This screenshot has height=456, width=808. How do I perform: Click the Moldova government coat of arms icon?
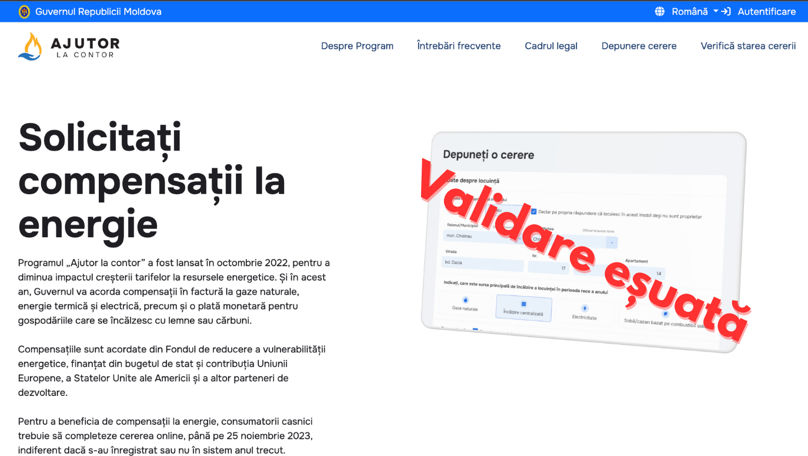pyautogui.click(x=24, y=11)
